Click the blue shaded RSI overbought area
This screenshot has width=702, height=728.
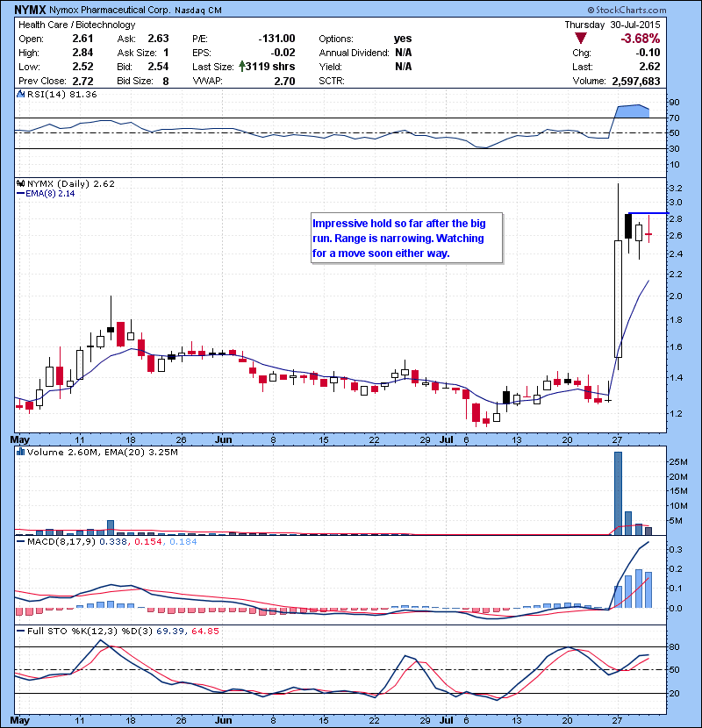click(633, 111)
